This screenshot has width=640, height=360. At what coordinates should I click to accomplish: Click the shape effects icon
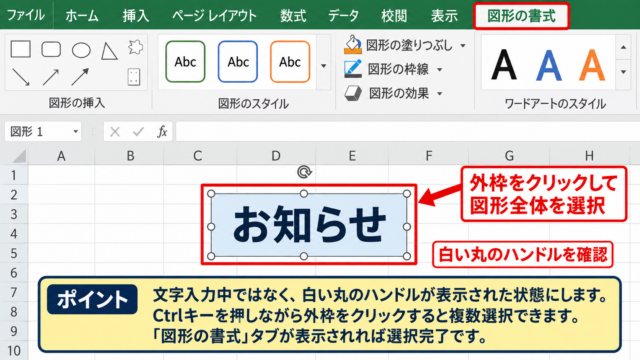click(353, 93)
